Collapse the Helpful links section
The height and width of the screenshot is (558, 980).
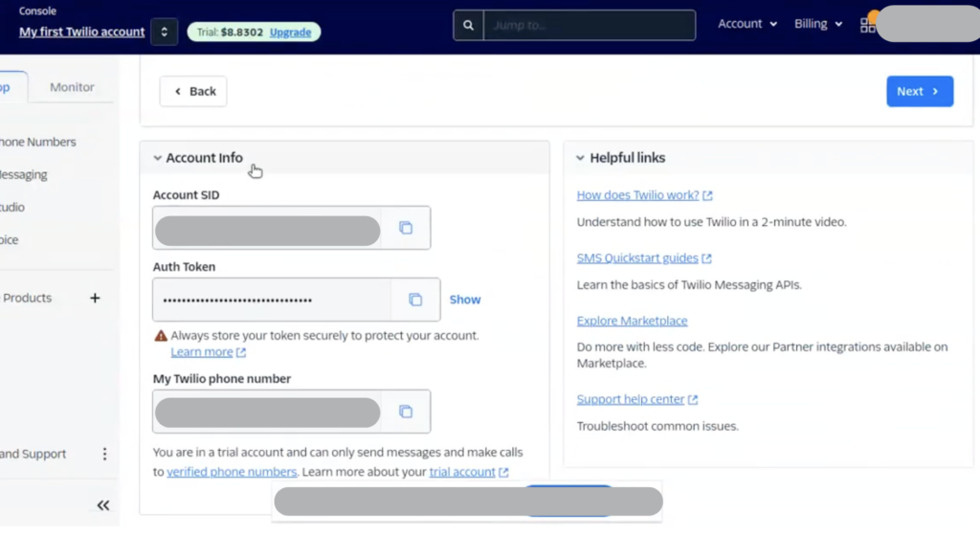(580, 158)
